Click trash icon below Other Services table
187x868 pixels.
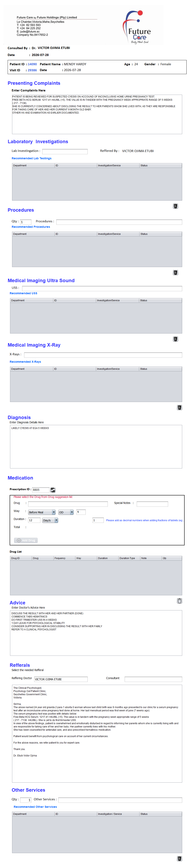click(180, 859)
